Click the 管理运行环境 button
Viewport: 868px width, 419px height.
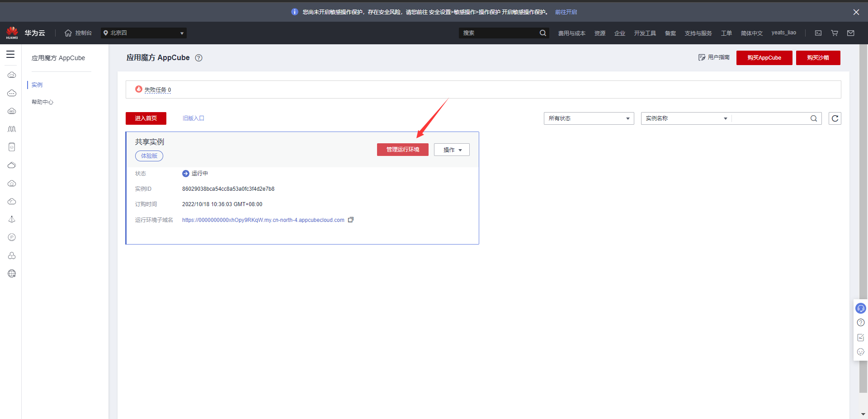pos(403,150)
